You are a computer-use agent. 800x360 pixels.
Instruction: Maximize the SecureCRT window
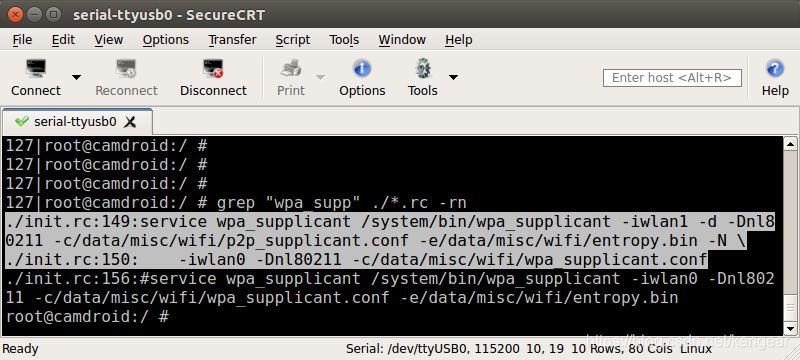coord(53,14)
